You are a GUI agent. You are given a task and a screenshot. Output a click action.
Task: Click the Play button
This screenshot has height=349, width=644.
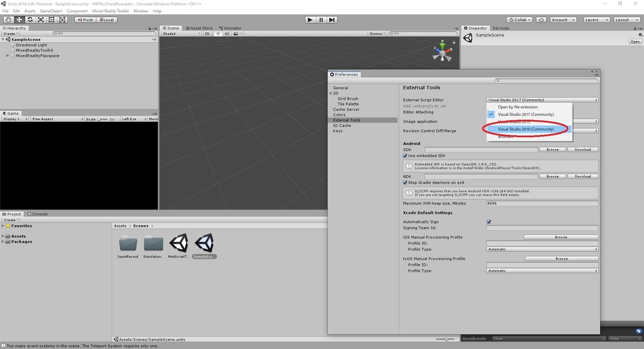coord(310,20)
